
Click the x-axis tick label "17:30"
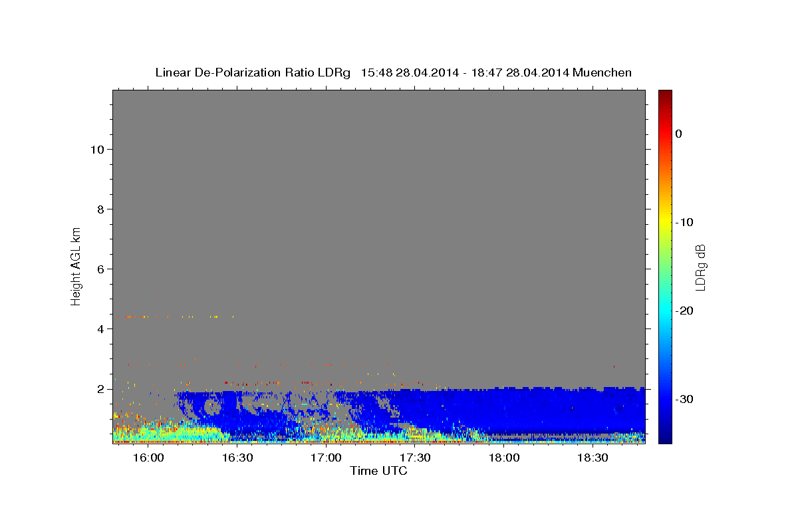tap(416, 458)
